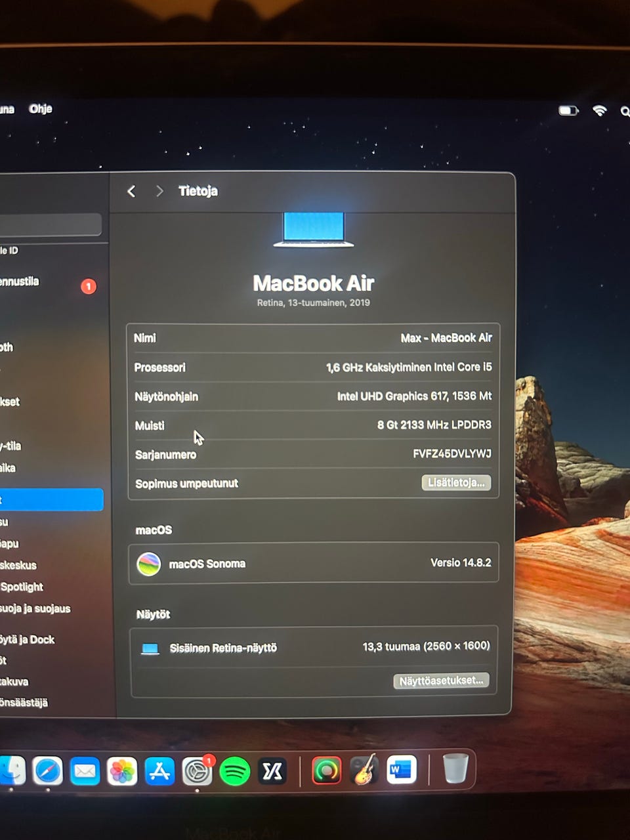Screen dimensions: 630x840
Task: Launch GarageBand guitar icon in the Dock
Action: click(364, 770)
